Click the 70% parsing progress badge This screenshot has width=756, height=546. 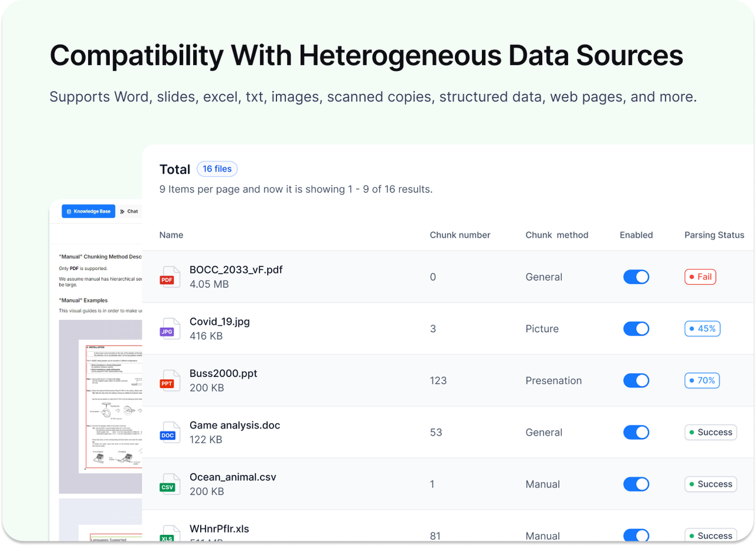[x=702, y=381]
